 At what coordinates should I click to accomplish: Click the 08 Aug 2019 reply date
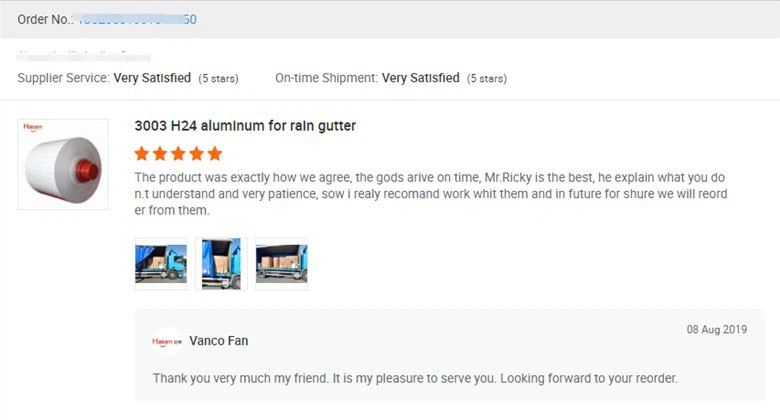click(717, 329)
